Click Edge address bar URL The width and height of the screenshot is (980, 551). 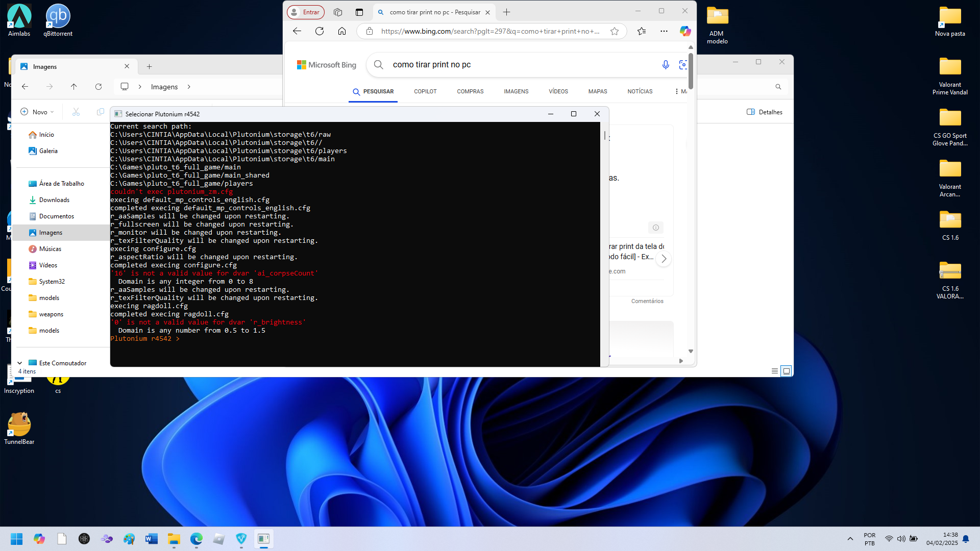pyautogui.click(x=490, y=31)
